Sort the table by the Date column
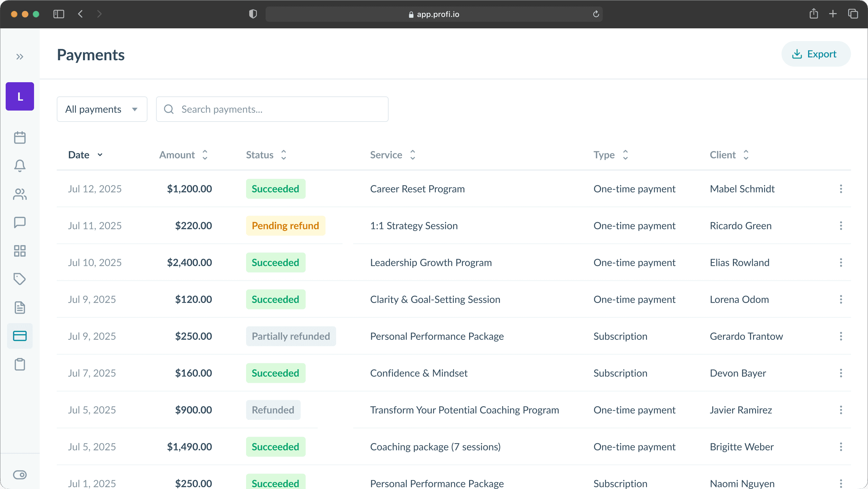Image resolution: width=868 pixels, height=489 pixels. (x=85, y=155)
